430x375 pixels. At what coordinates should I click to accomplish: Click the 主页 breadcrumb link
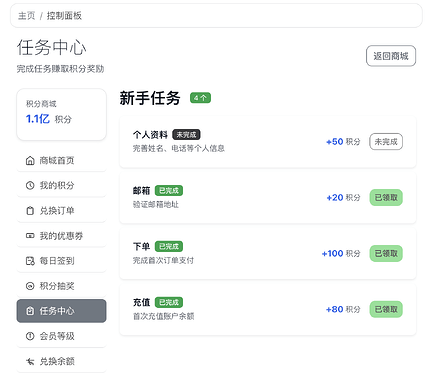26,16
